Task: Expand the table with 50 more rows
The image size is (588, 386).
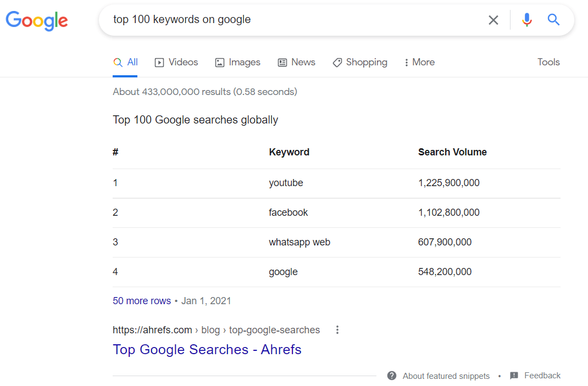Action: (141, 300)
